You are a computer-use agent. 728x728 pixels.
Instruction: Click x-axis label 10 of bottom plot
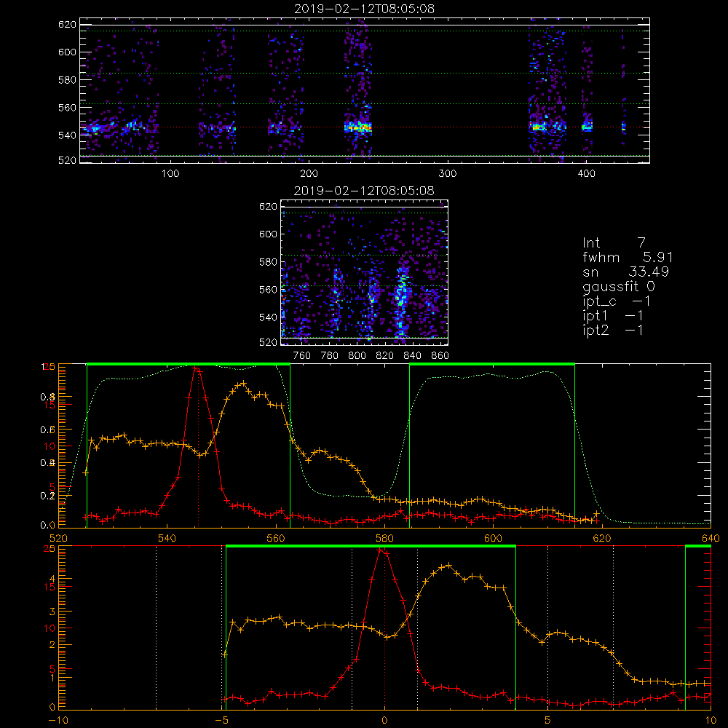click(711, 720)
